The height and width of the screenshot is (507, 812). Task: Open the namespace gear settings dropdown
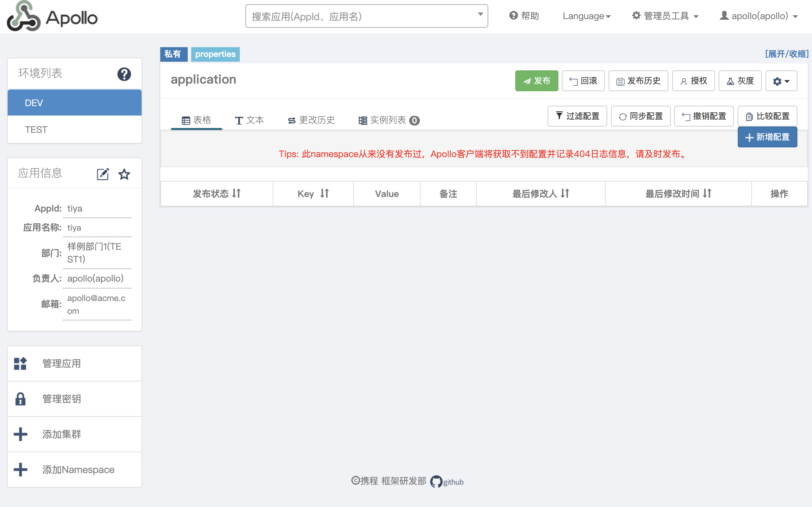click(781, 81)
